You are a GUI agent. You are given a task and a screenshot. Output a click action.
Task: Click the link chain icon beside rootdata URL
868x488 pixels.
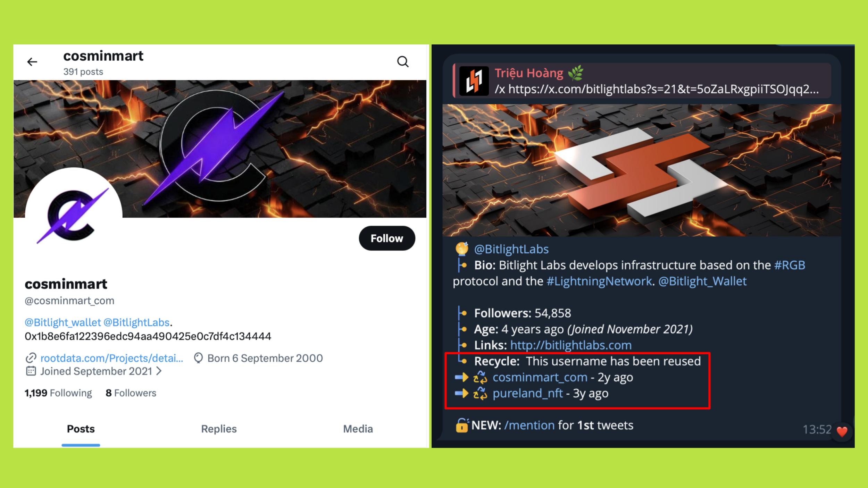pyautogui.click(x=31, y=358)
